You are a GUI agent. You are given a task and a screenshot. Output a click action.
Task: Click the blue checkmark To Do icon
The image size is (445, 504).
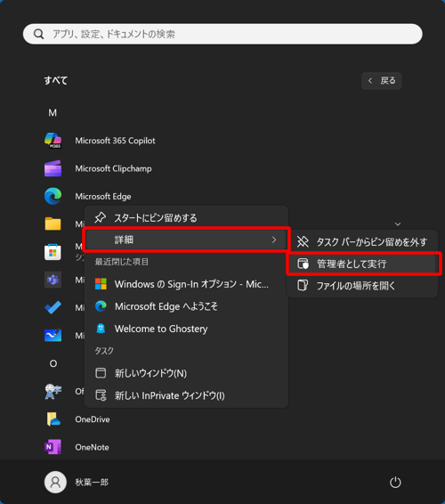[53, 307]
